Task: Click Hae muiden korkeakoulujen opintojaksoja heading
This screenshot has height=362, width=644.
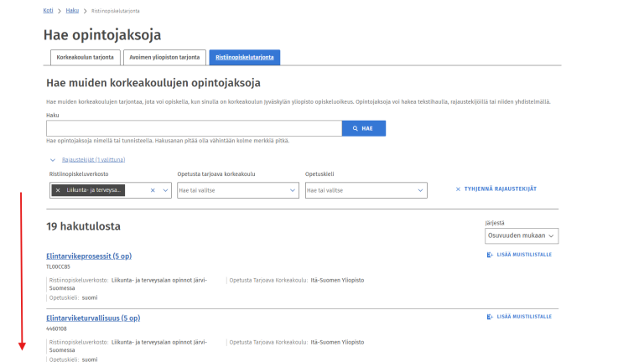Action: click(x=153, y=83)
